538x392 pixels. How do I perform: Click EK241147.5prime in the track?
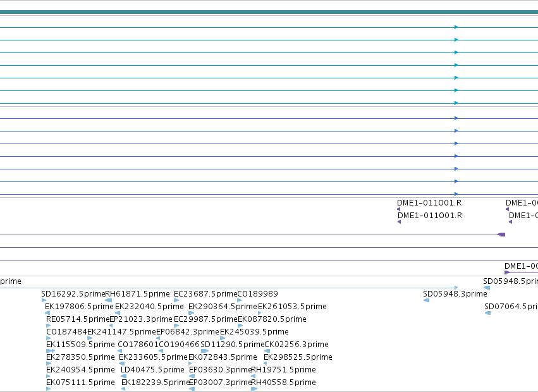(122, 332)
